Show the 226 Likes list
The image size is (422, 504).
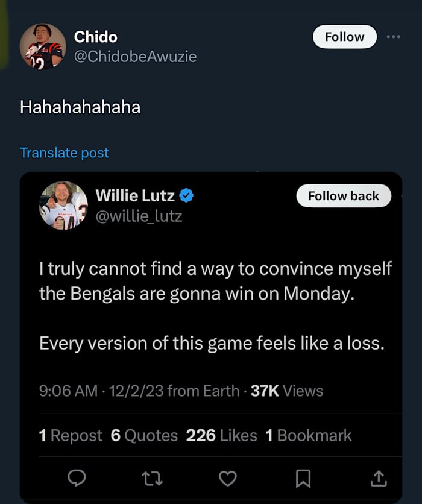coord(221,435)
